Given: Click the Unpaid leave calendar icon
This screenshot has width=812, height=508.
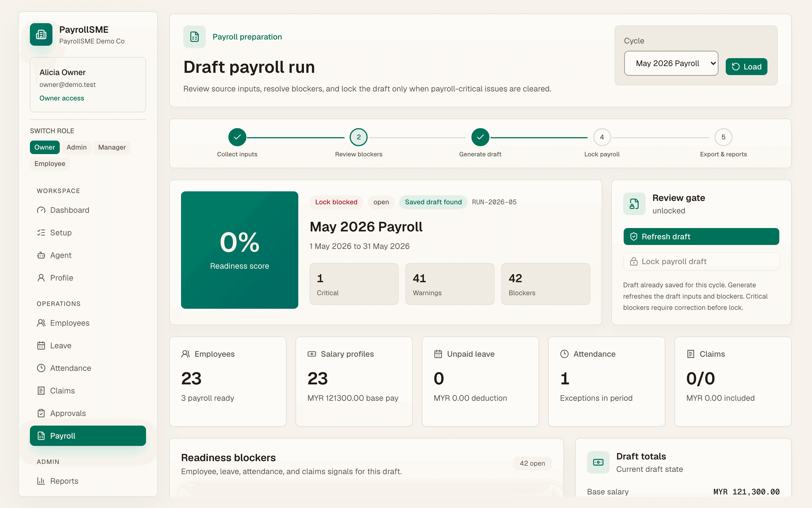Looking at the screenshot, I should (x=438, y=354).
